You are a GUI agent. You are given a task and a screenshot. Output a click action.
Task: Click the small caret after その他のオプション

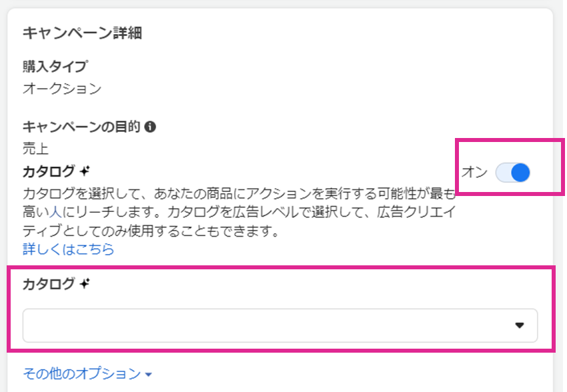148,375
